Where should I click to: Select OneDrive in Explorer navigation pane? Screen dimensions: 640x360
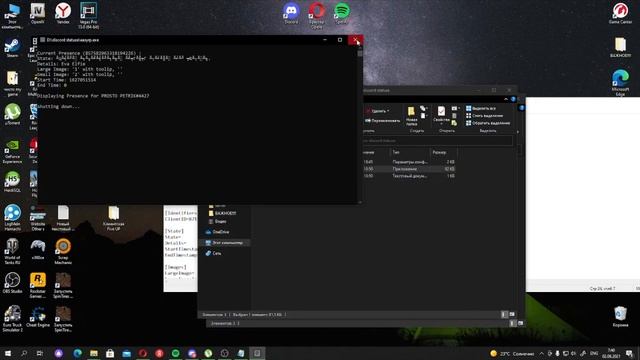(x=218, y=232)
